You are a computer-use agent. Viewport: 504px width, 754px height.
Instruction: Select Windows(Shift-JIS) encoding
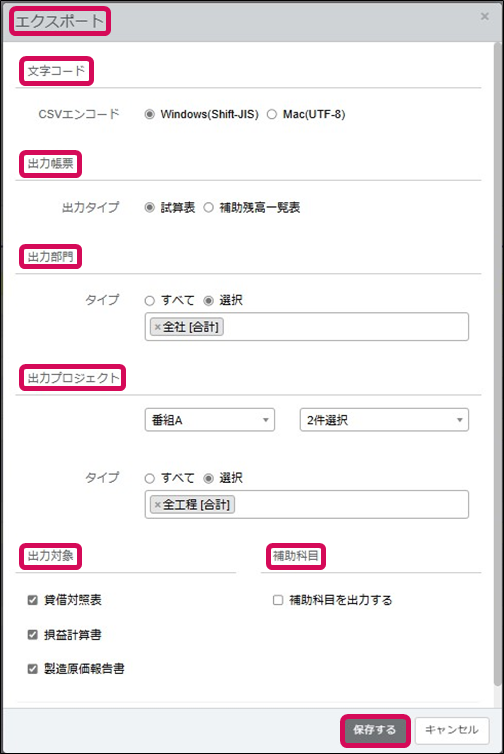pyautogui.click(x=150, y=114)
